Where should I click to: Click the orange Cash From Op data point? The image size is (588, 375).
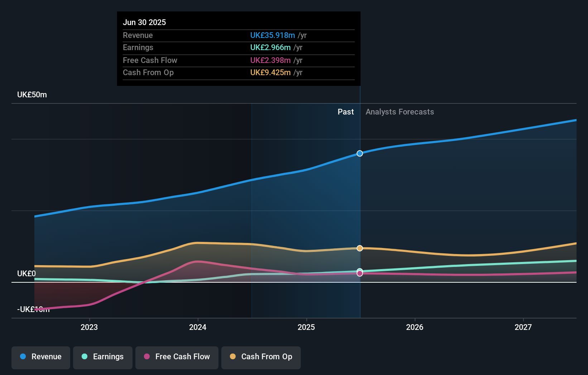click(x=360, y=248)
